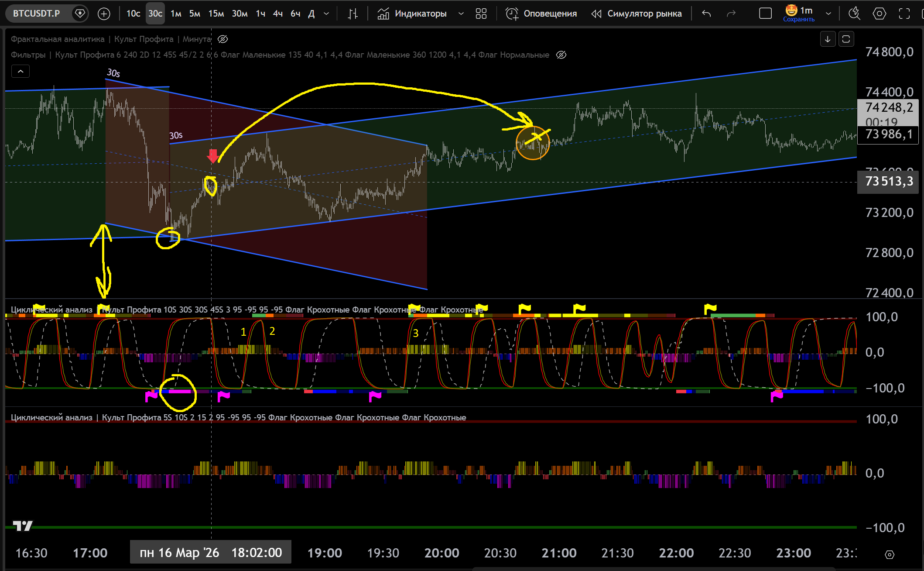Screen dimensions: 924x571
Task: Collapse the indicator legend arrow
Action: 21,71
